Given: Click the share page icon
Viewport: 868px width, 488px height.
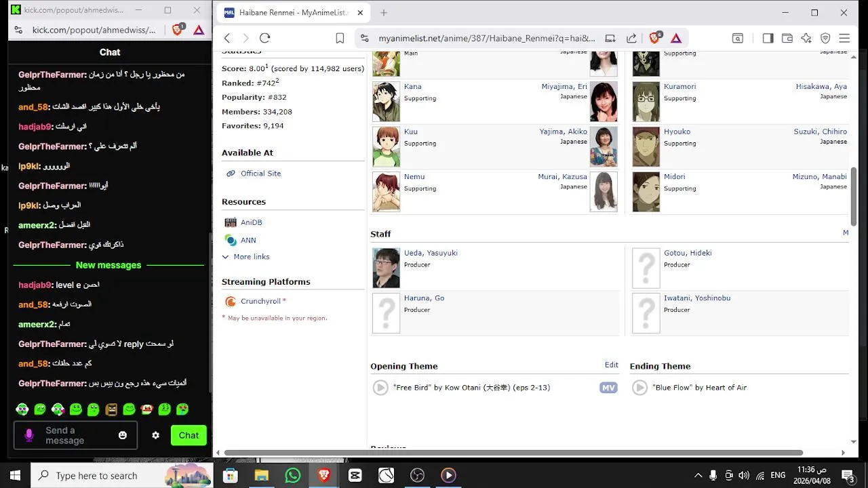Looking at the screenshot, I should tap(631, 39).
